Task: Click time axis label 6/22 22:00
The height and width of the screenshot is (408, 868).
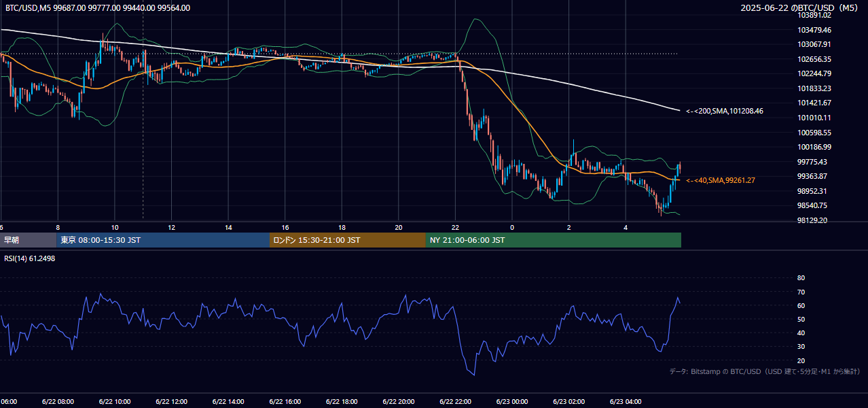Action: coord(455,402)
